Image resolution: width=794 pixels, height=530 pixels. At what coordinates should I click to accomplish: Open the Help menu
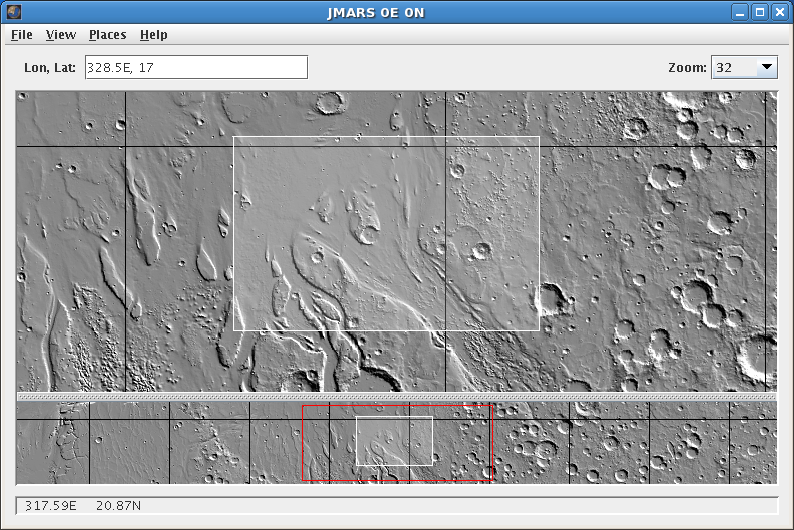point(153,35)
